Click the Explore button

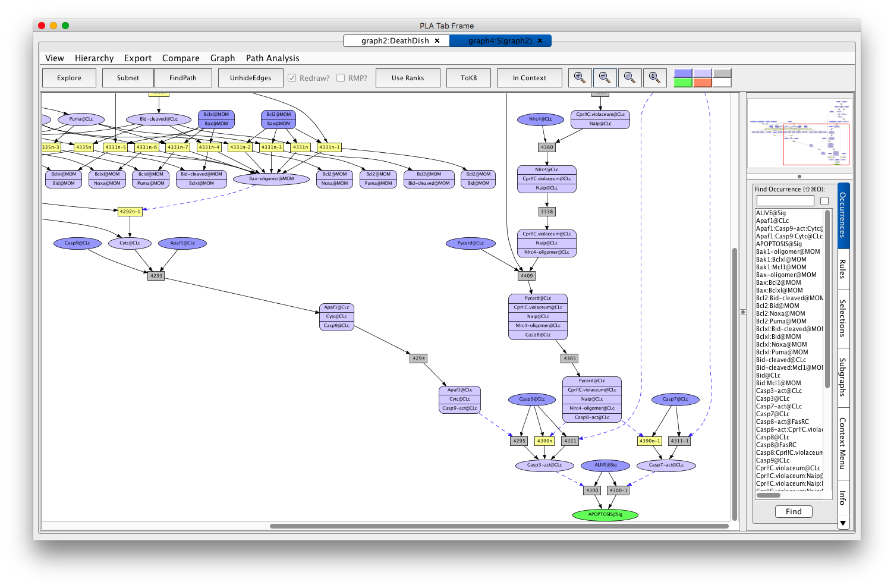[x=69, y=78]
